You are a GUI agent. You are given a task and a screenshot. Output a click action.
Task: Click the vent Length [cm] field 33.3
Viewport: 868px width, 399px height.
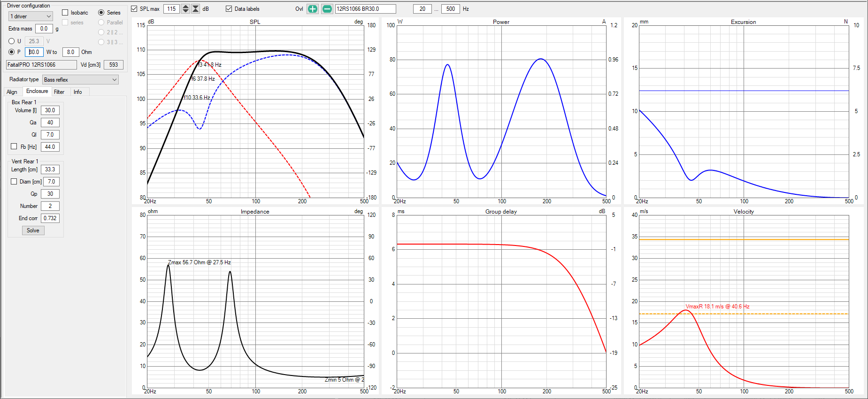[x=50, y=169]
